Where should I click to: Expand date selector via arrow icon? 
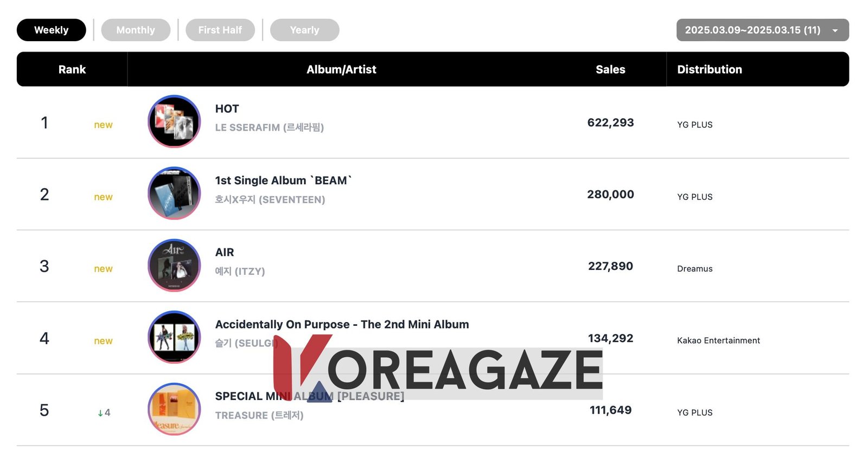click(835, 31)
